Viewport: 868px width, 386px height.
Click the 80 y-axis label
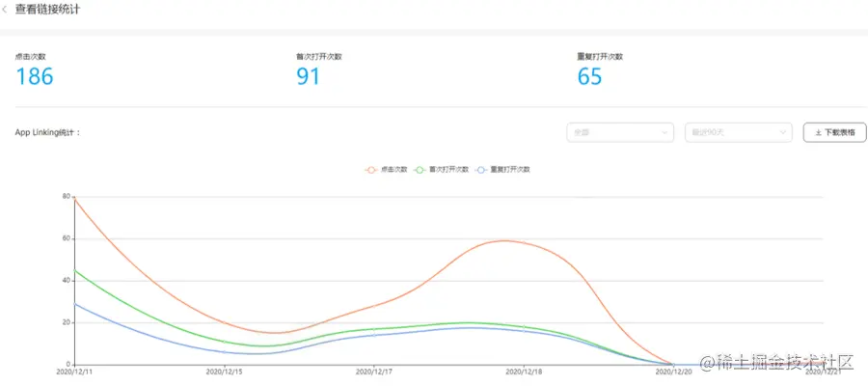click(x=66, y=196)
